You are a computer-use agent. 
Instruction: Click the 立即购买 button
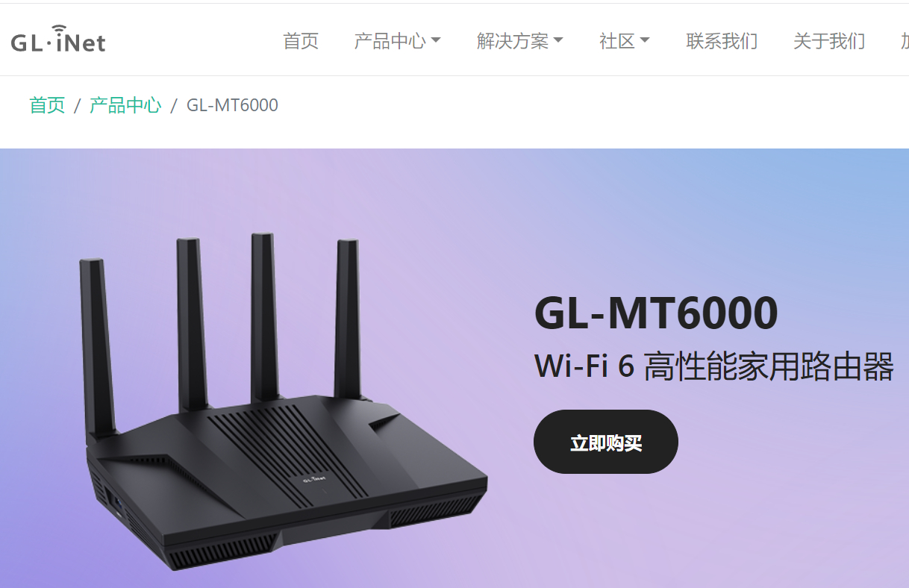(606, 442)
